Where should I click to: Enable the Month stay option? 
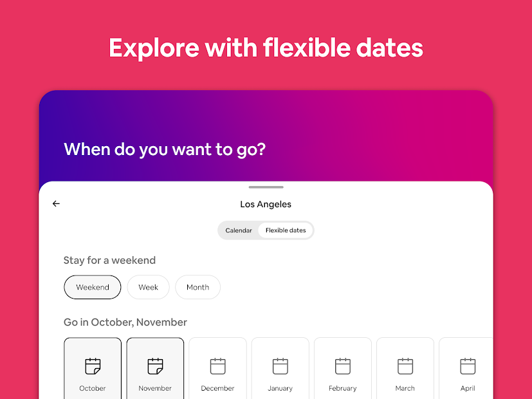[x=197, y=287]
